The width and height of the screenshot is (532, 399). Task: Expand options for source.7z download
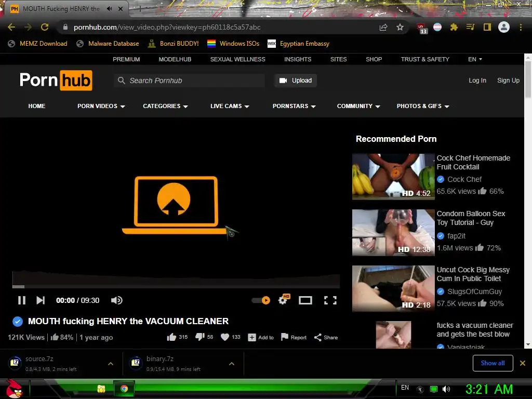111,363
